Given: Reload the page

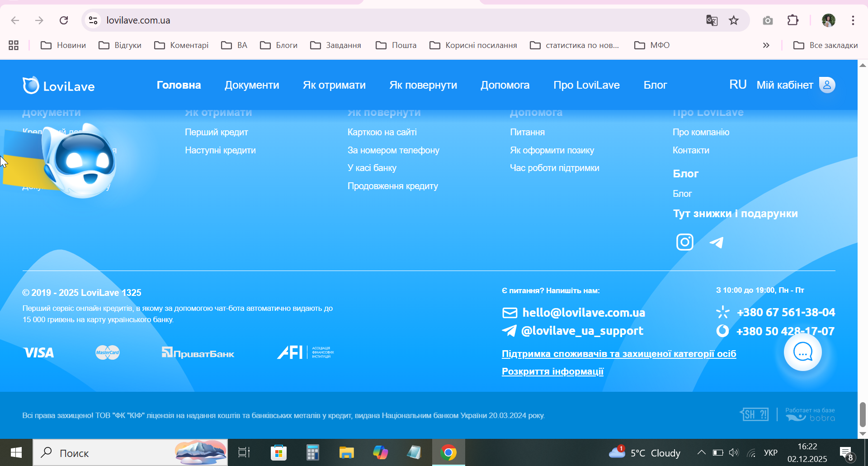Looking at the screenshot, I should pos(64,20).
